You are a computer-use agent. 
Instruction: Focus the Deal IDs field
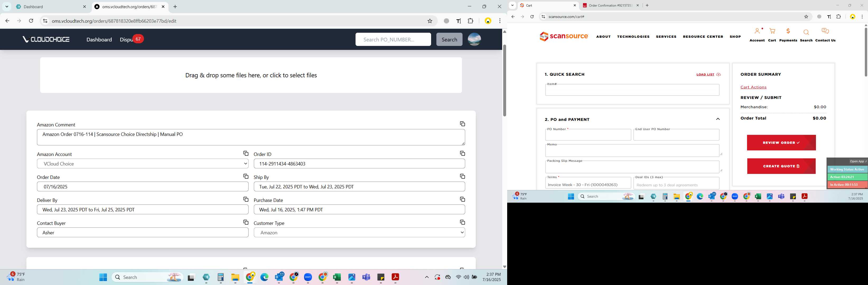(x=676, y=183)
